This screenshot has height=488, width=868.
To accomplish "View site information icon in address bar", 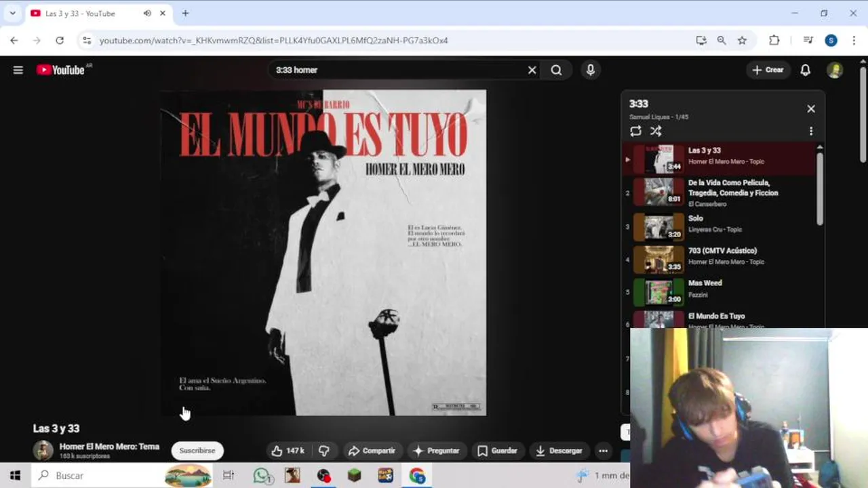I will click(86, 41).
